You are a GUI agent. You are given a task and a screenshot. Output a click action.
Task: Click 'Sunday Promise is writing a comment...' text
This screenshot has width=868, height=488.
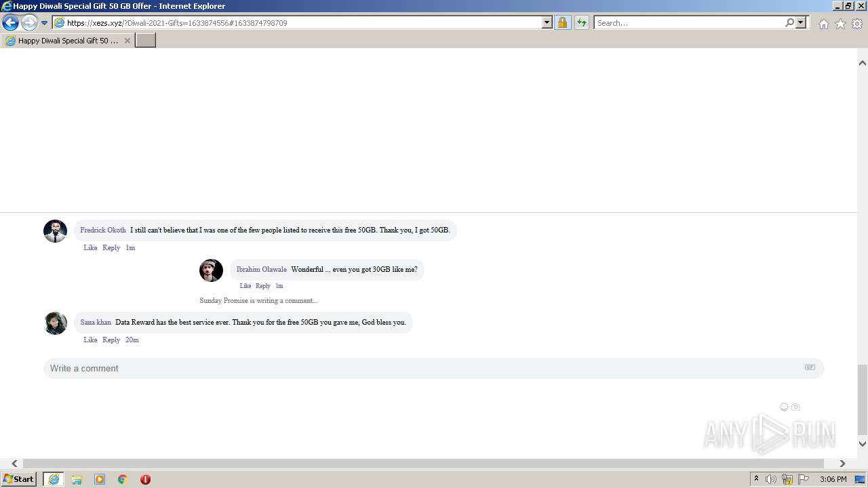pos(258,300)
